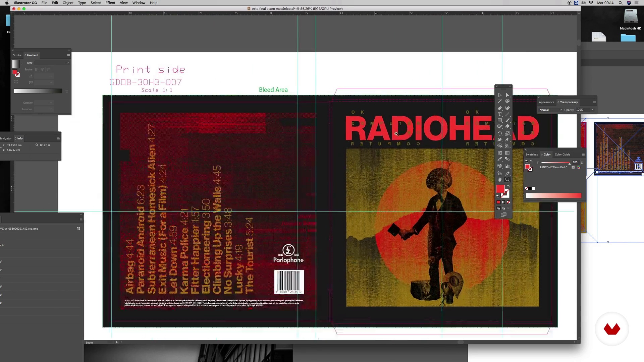Select the Scale tool

(507, 133)
